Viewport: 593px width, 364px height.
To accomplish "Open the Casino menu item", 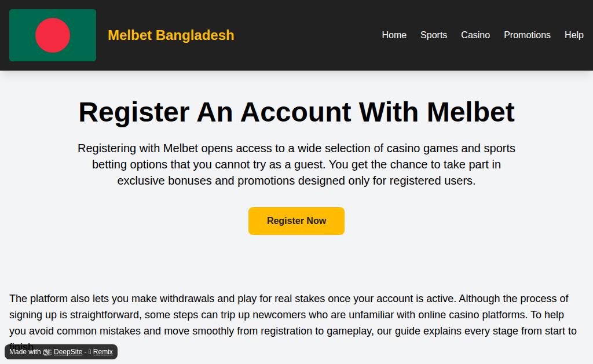I will coord(475,35).
